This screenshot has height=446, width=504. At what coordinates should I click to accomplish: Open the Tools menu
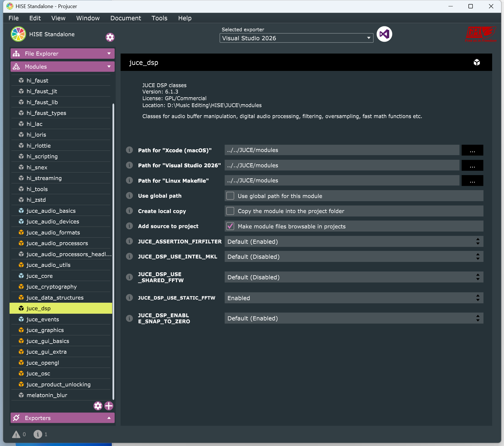click(x=159, y=18)
